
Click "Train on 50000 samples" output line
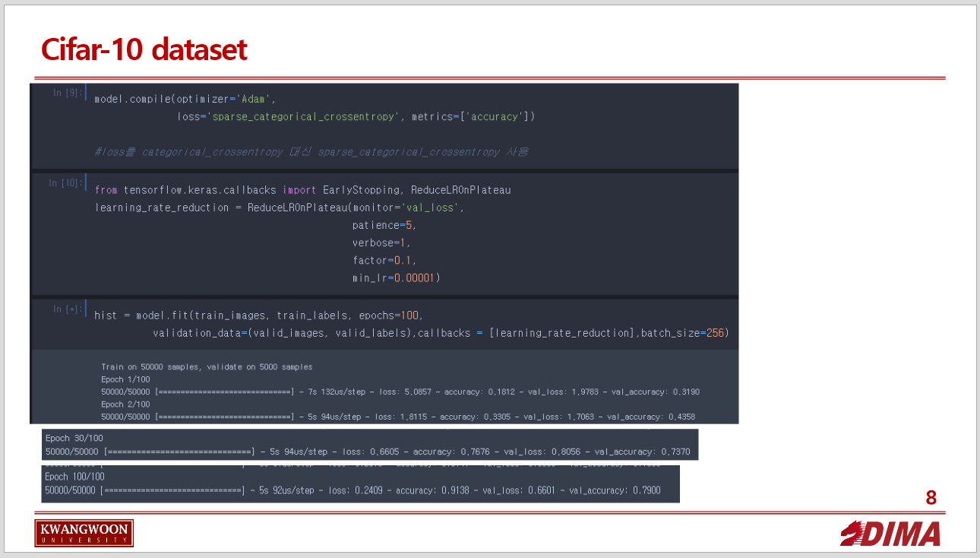tap(207, 367)
